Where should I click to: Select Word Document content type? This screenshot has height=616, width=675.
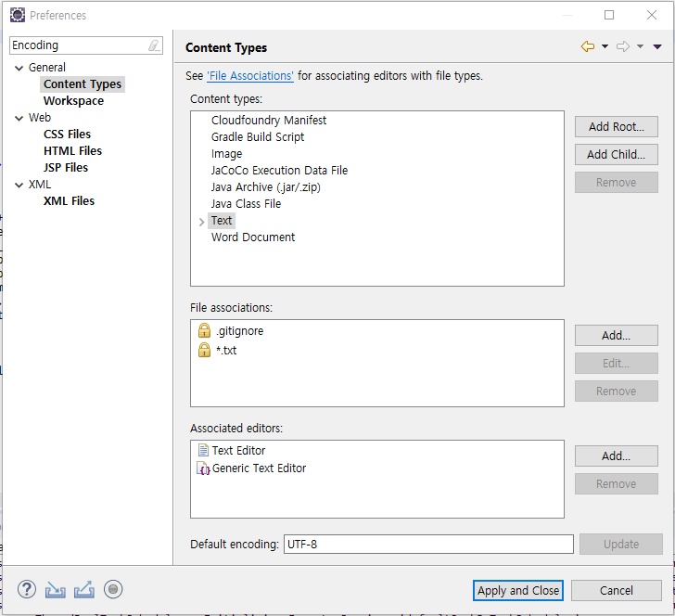click(253, 237)
